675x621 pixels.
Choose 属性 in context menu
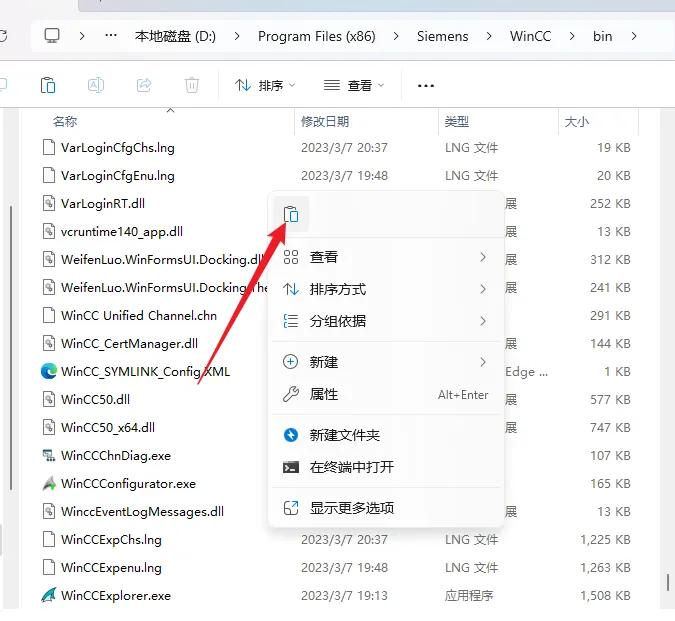click(386, 394)
